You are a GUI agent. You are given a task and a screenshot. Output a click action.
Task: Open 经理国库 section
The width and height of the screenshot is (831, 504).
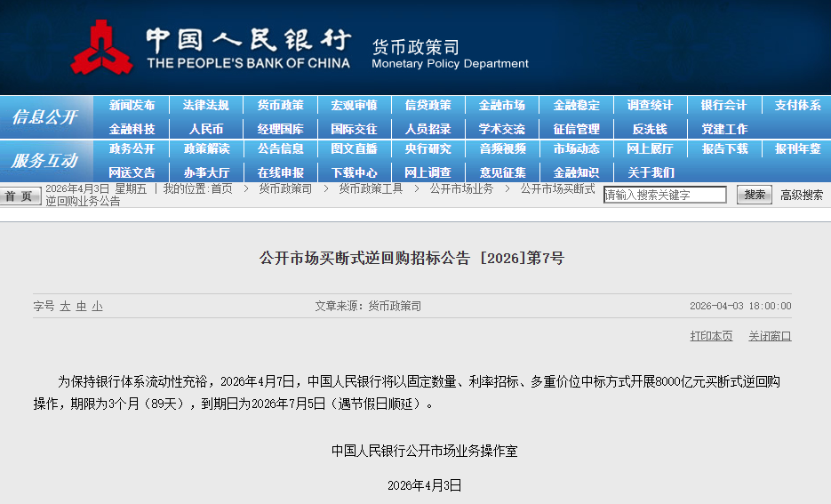click(x=280, y=129)
